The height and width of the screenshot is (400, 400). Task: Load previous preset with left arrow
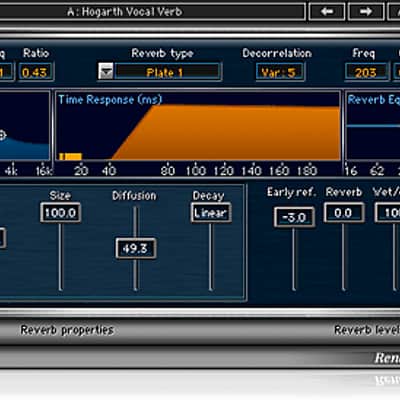pos(327,12)
